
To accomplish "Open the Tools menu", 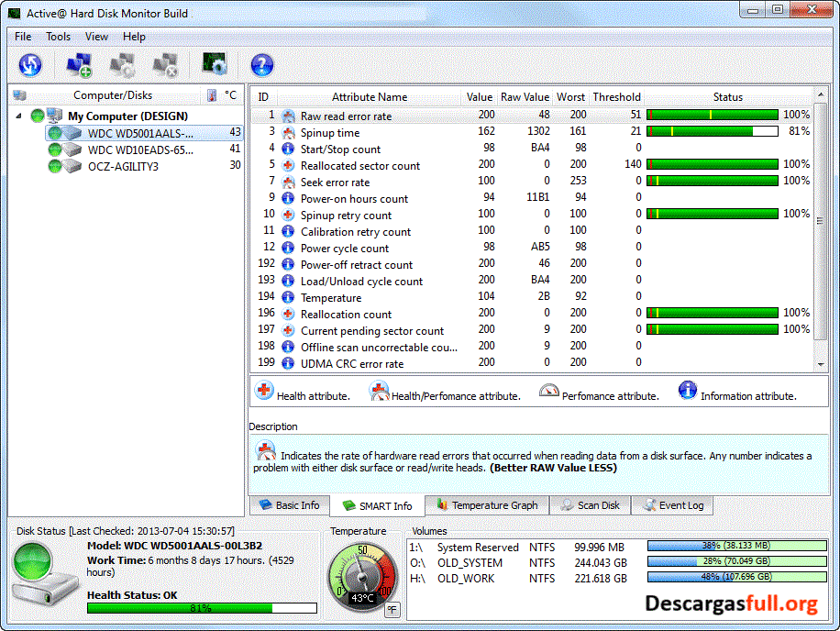I will pyautogui.click(x=58, y=36).
